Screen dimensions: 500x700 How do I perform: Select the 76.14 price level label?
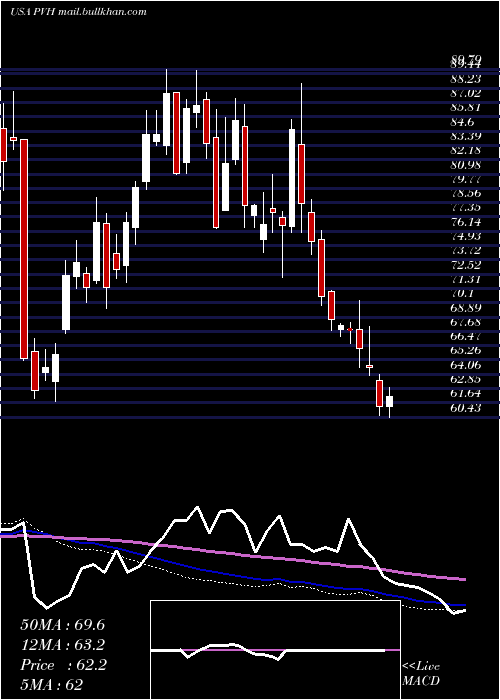coord(466,222)
